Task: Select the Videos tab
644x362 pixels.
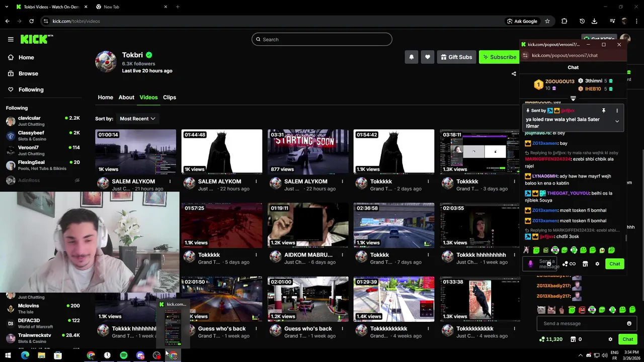Action: (148, 98)
